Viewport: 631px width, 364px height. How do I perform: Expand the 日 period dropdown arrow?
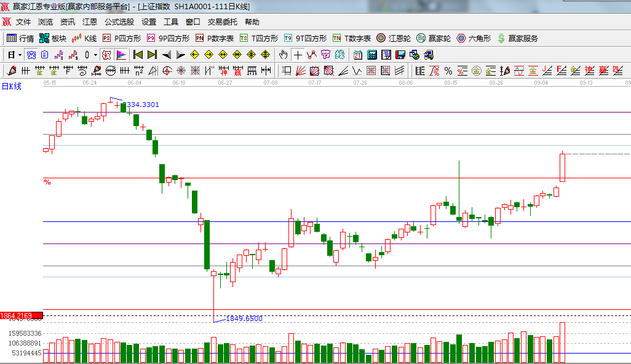click(20, 55)
